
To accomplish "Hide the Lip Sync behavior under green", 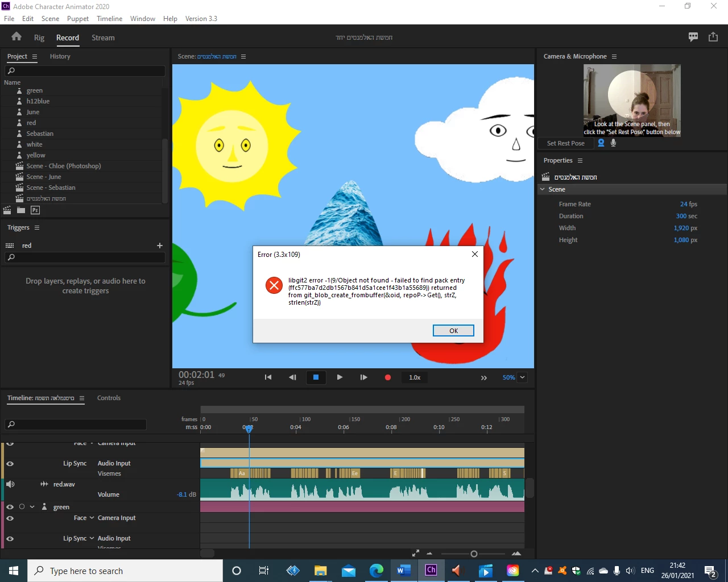I will click(10, 539).
